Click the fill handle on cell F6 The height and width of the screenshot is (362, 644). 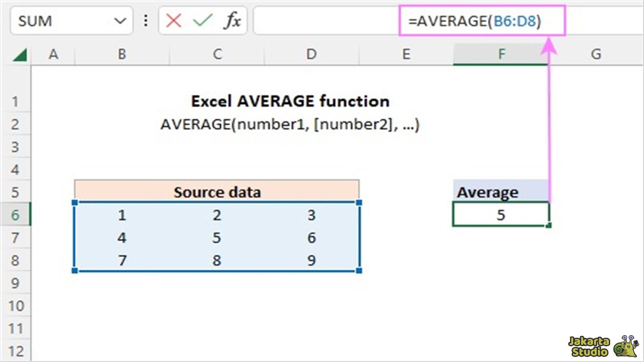(548, 225)
